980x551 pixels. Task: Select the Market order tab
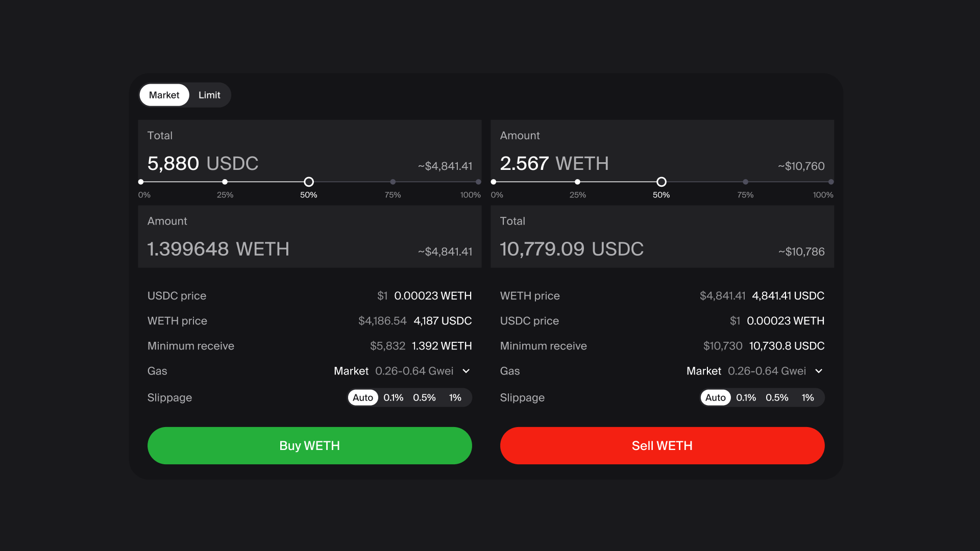164,95
